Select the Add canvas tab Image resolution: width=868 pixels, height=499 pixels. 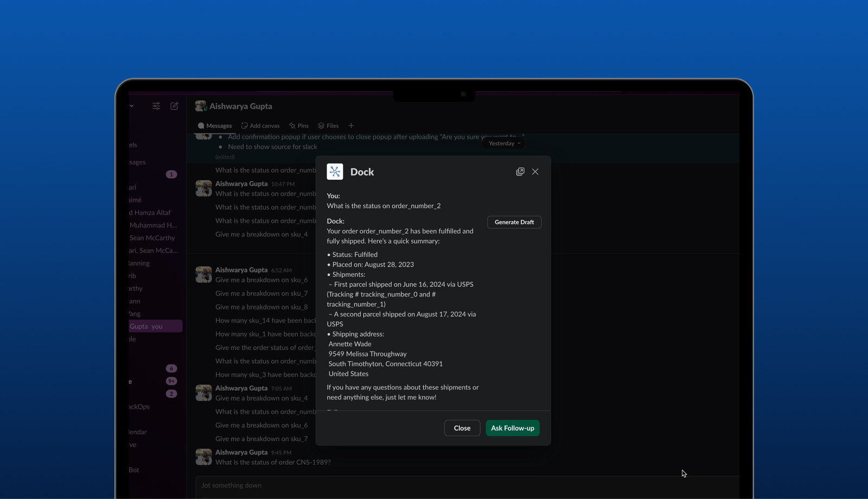coord(260,125)
